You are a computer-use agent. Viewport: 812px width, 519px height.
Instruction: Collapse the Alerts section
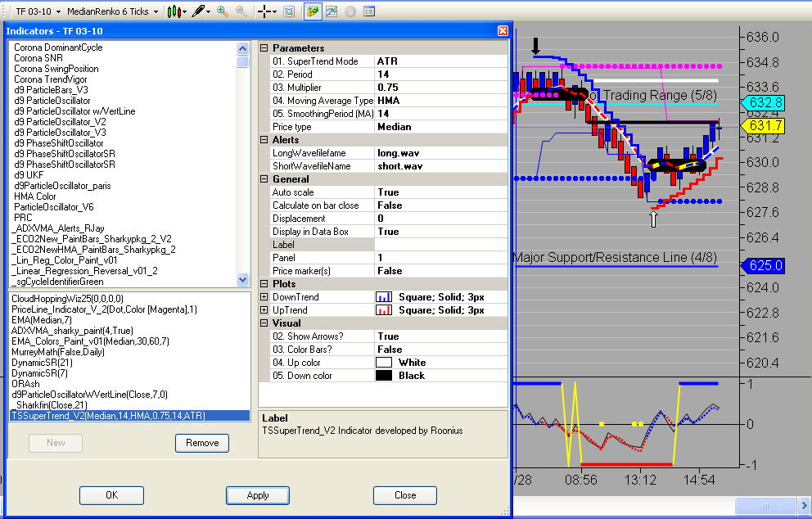tap(264, 140)
